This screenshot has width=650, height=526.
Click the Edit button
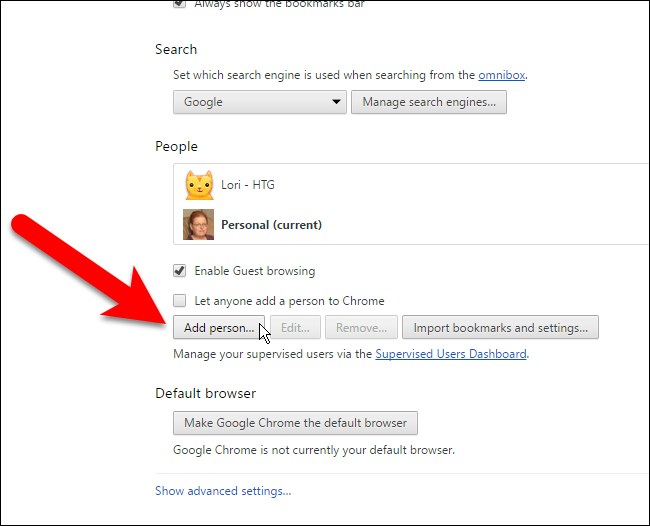tap(295, 327)
